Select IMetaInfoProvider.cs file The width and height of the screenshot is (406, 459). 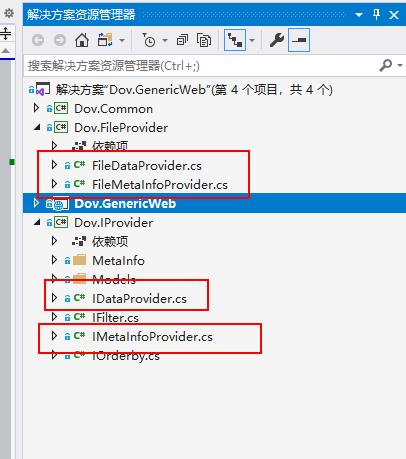(152, 337)
